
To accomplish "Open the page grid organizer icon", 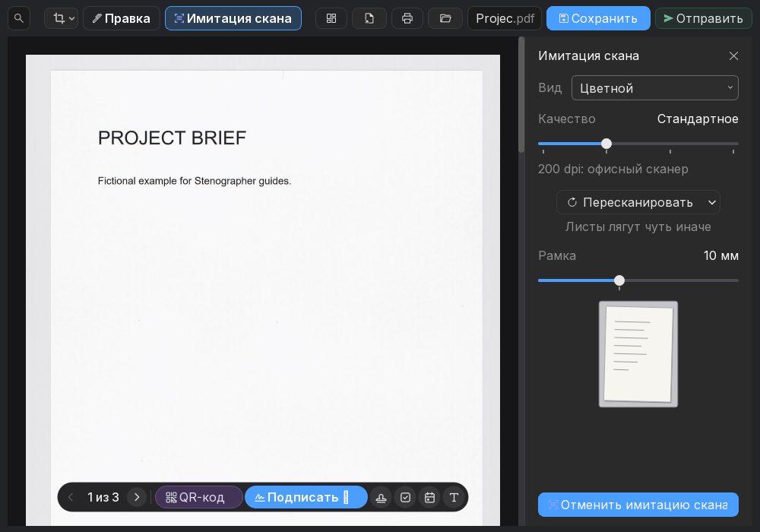I will point(331,18).
